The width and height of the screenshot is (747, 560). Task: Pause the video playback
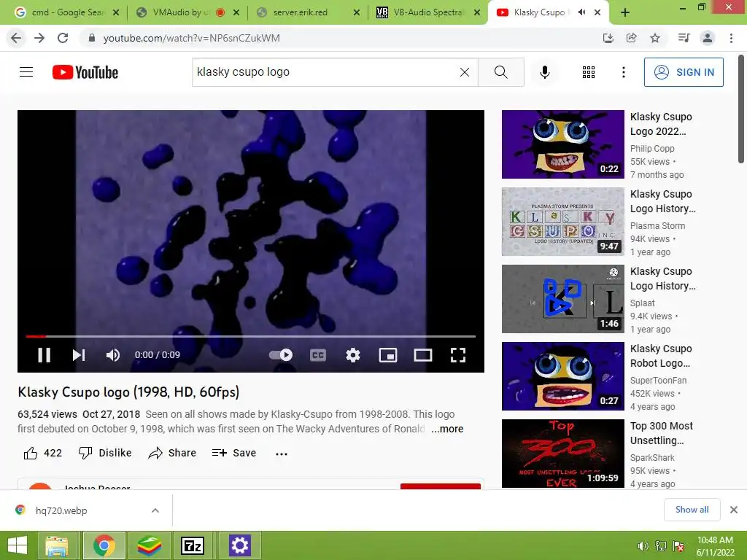click(44, 355)
